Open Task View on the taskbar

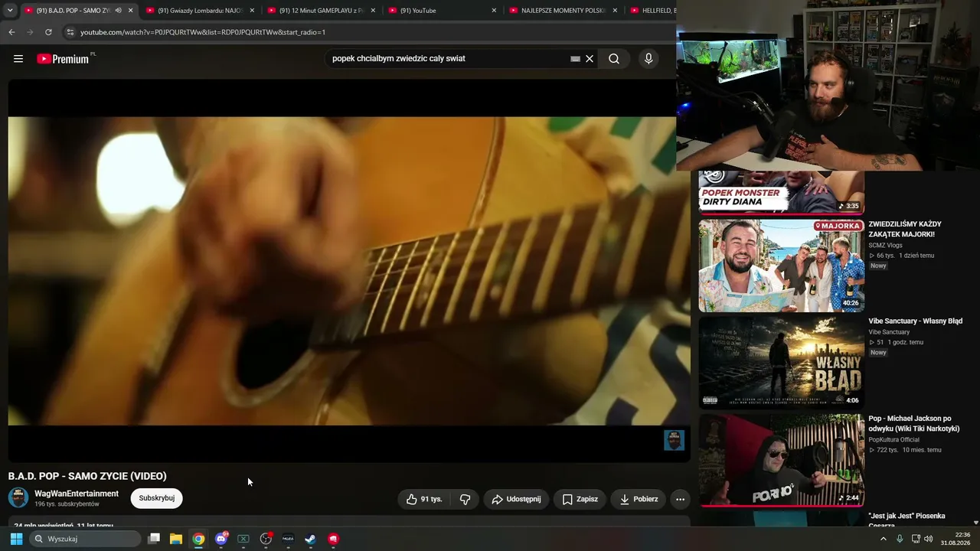click(x=154, y=539)
